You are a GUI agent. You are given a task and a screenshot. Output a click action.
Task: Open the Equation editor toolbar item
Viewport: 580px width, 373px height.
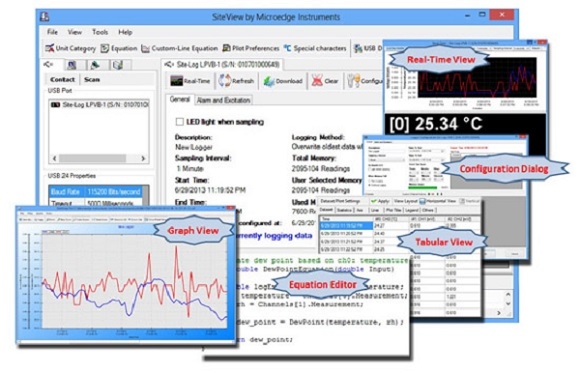pyautogui.click(x=119, y=48)
